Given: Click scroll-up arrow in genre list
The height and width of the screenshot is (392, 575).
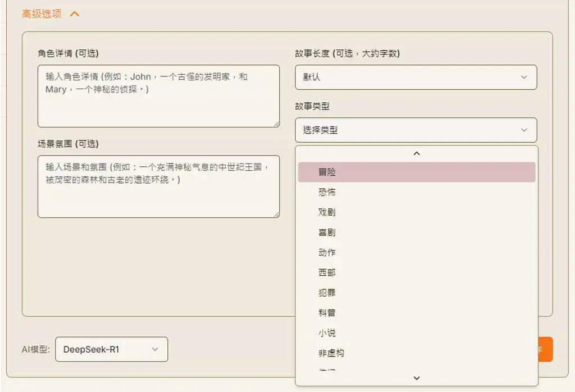Looking at the screenshot, I should coord(417,153).
